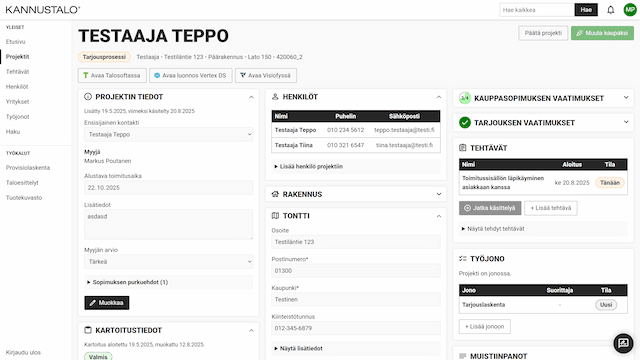Viewport: 640px width, 360px height.
Task: Click the Osoite field Testiläntie 123
Action: point(356,242)
